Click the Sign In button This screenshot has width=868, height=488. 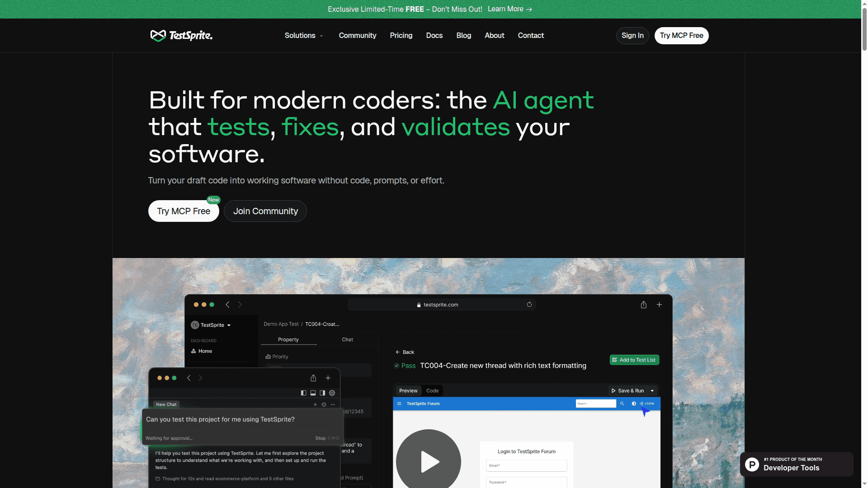coord(632,36)
